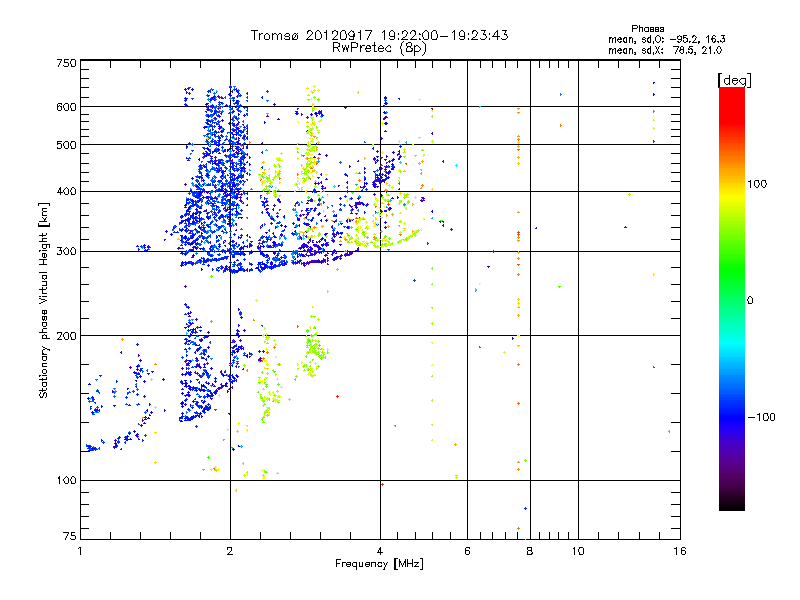Click the 'Phases' header text
This screenshot has width=800, height=600.
pos(647,29)
